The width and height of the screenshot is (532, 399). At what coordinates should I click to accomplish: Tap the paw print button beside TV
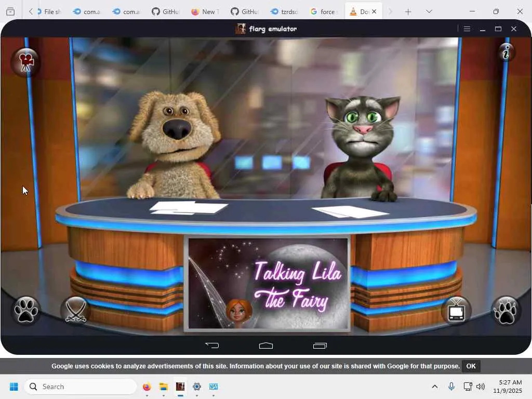(506, 310)
